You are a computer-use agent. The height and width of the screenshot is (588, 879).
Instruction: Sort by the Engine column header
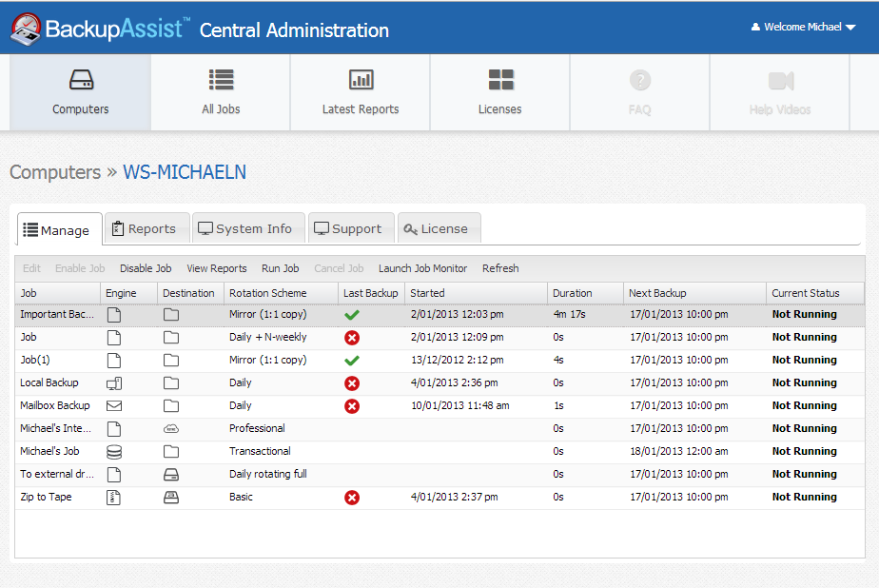tap(129, 293)
